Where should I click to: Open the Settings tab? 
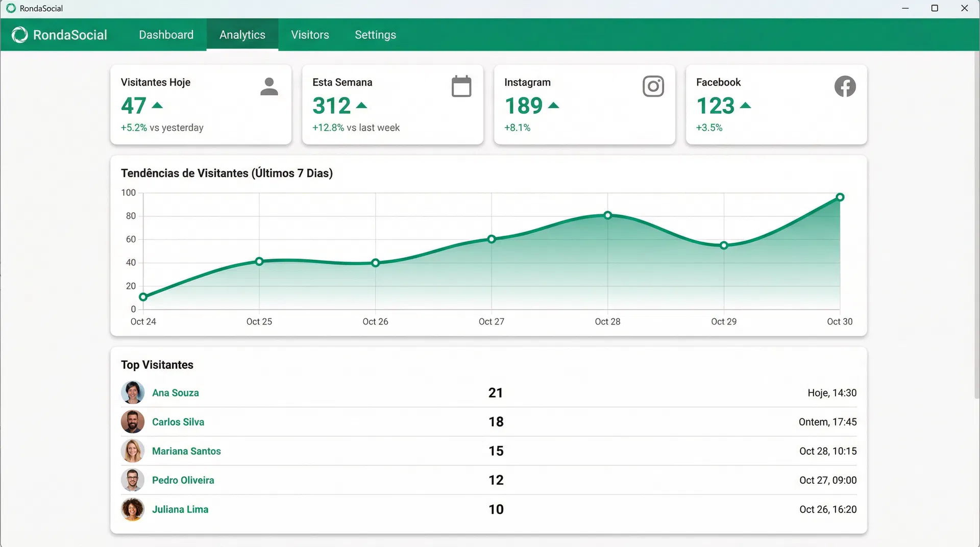pyautogui.click(x=375, y=35)
